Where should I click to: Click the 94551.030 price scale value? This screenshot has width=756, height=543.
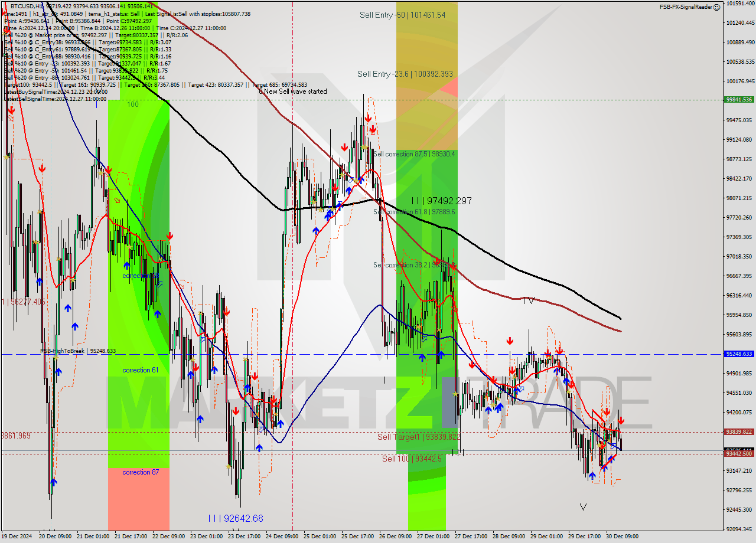pyautogui.click(x=740, y=393)
